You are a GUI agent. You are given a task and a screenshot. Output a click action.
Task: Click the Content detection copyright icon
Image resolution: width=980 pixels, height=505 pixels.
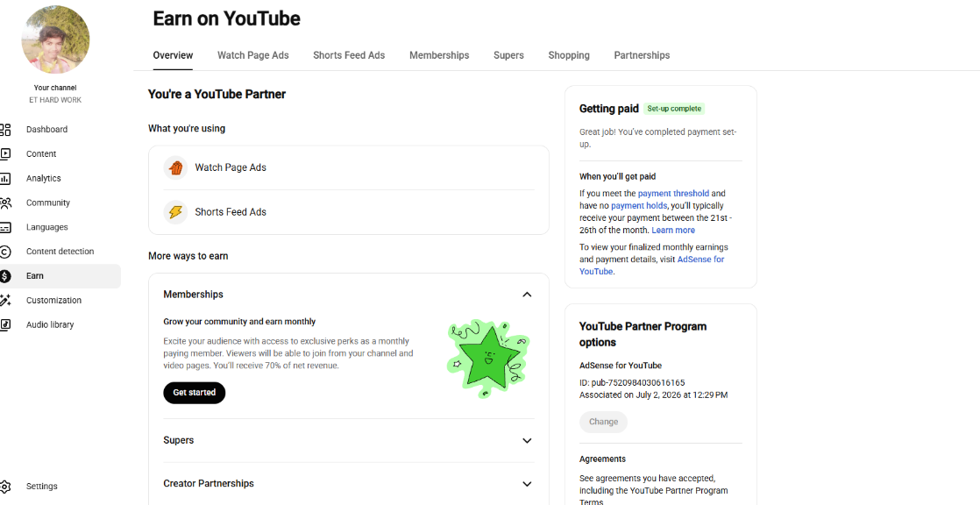5,252
